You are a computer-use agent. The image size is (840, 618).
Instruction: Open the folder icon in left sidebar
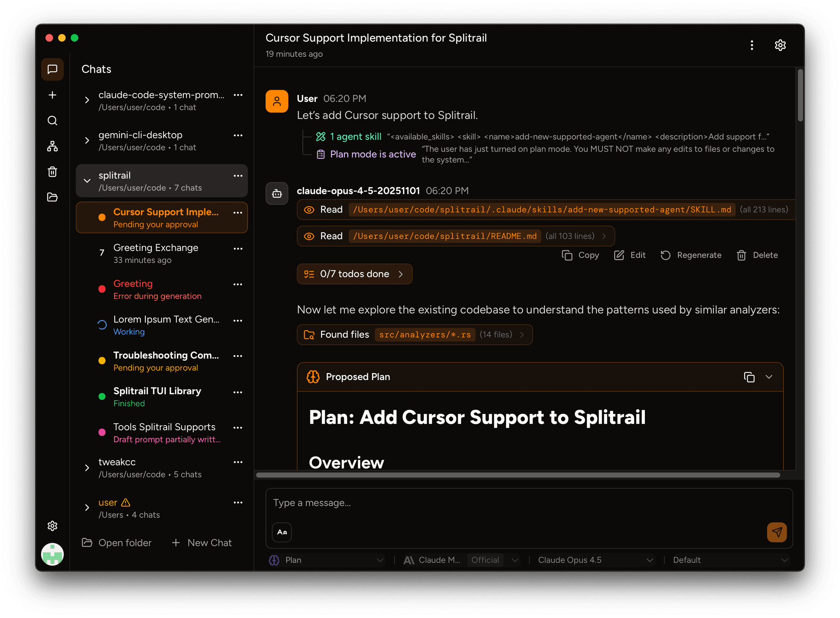coord(52,197)
